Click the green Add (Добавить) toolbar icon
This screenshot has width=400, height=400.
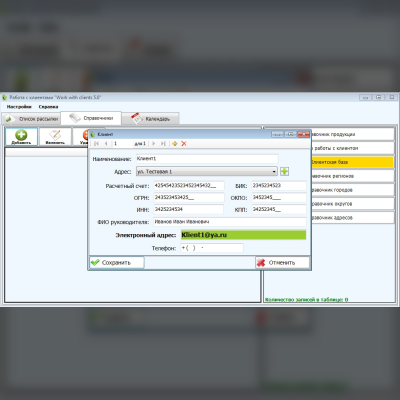(21, 135)
